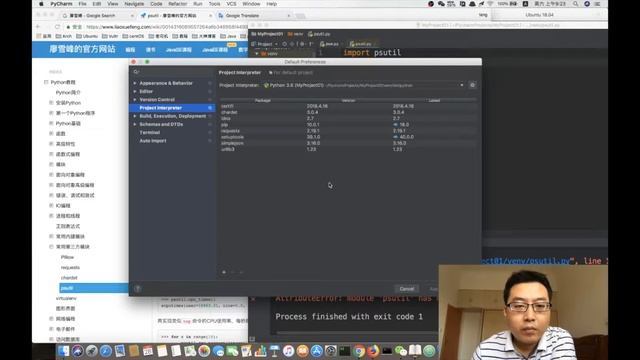
Task: Select the setuptools package row
Action: click(348, 137)
